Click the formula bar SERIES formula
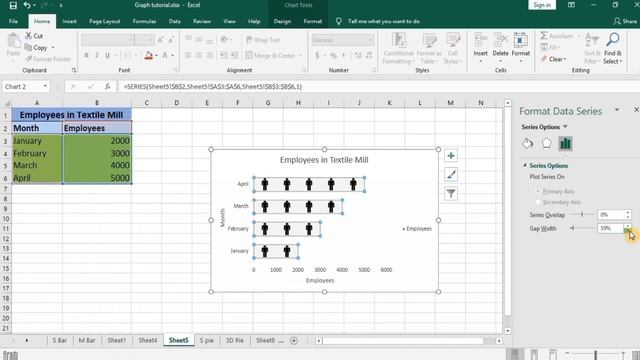 pyautogui.click(x=213, y=87)
